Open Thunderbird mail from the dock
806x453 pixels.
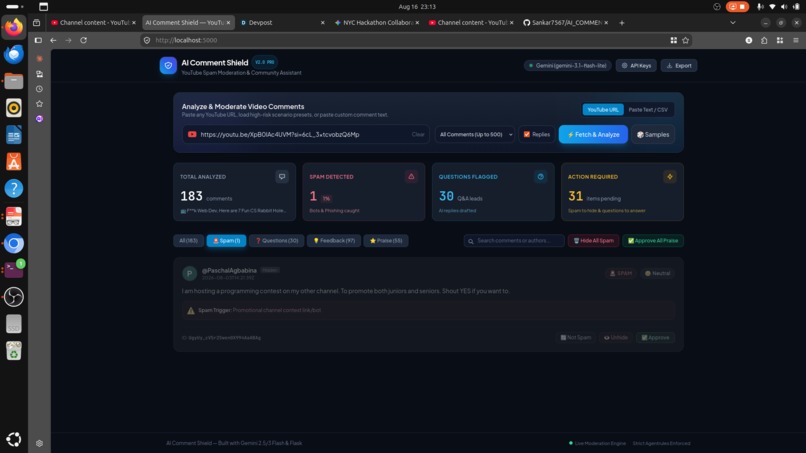(x=14, y=54)
